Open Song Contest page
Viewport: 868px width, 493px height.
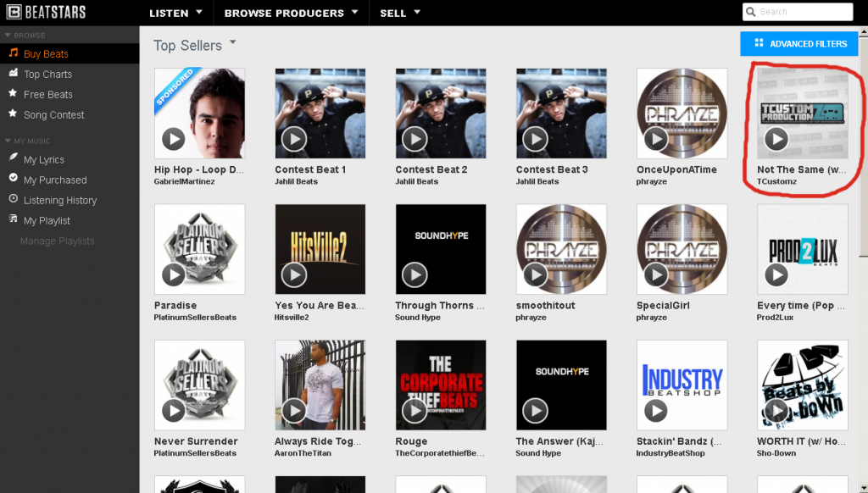(53, 115)
